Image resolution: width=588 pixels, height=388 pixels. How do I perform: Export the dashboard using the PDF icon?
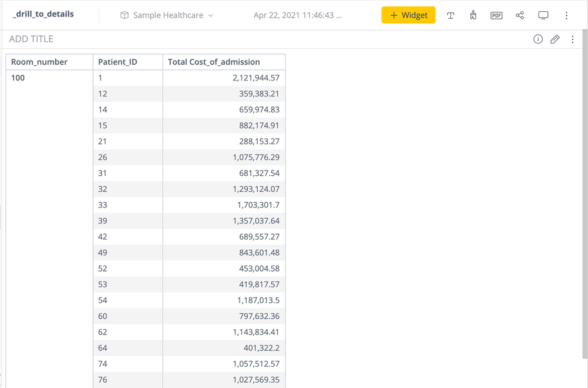coord(496,15)
